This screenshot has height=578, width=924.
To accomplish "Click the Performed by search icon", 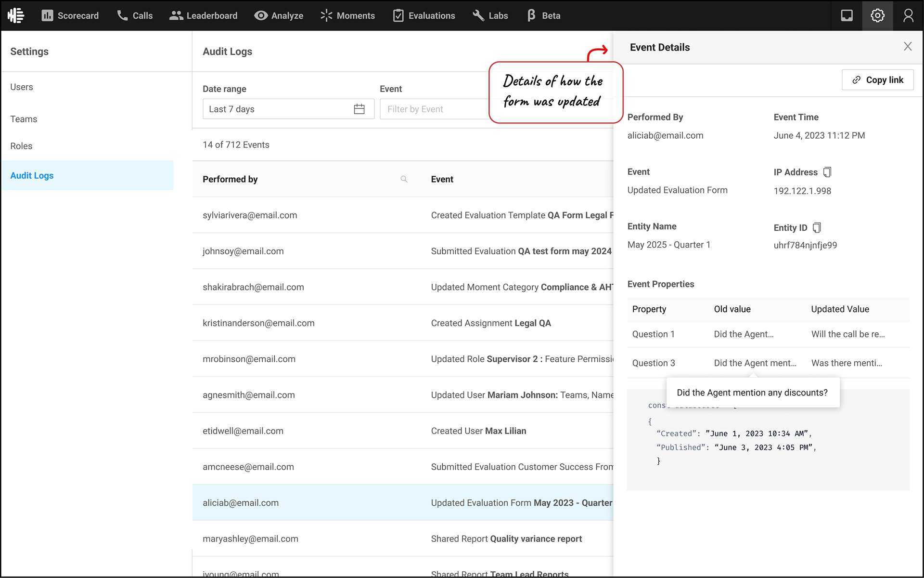I will click(404, 179).
